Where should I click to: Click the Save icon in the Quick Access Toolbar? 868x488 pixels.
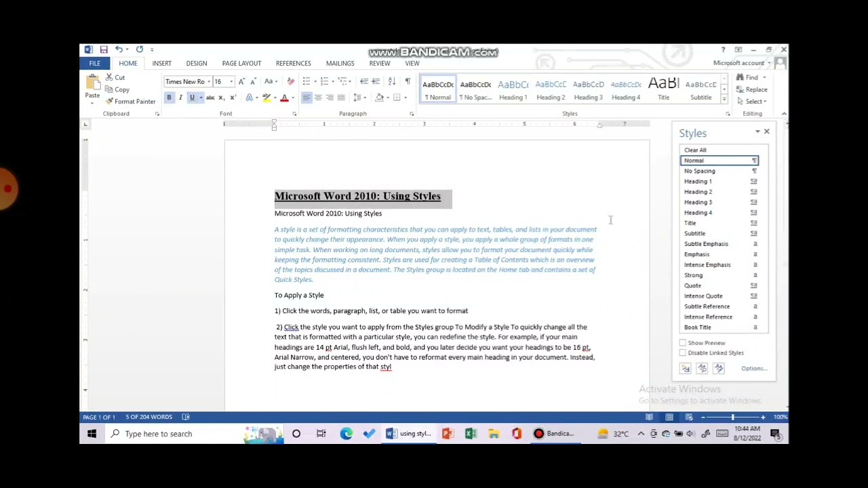coord(104,49)
